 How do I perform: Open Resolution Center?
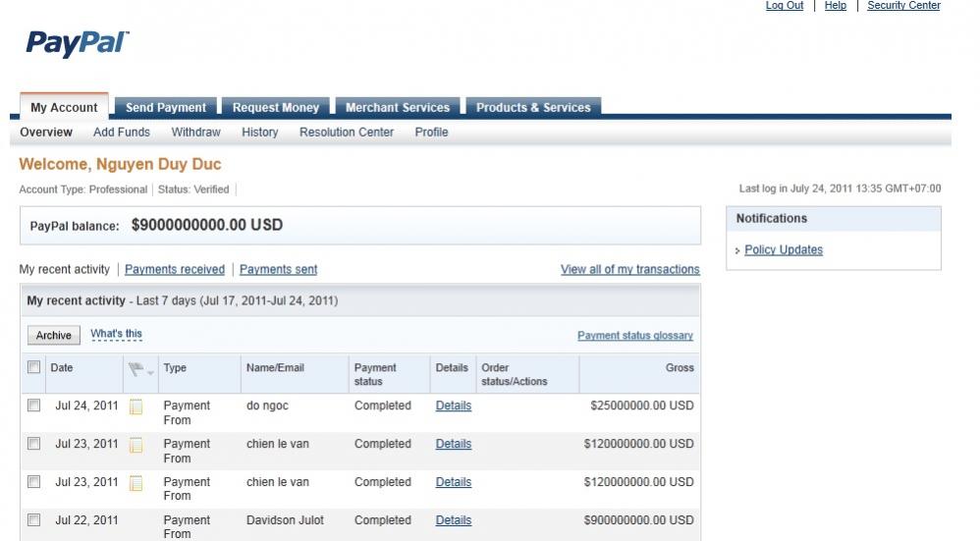tap(347, 133)
